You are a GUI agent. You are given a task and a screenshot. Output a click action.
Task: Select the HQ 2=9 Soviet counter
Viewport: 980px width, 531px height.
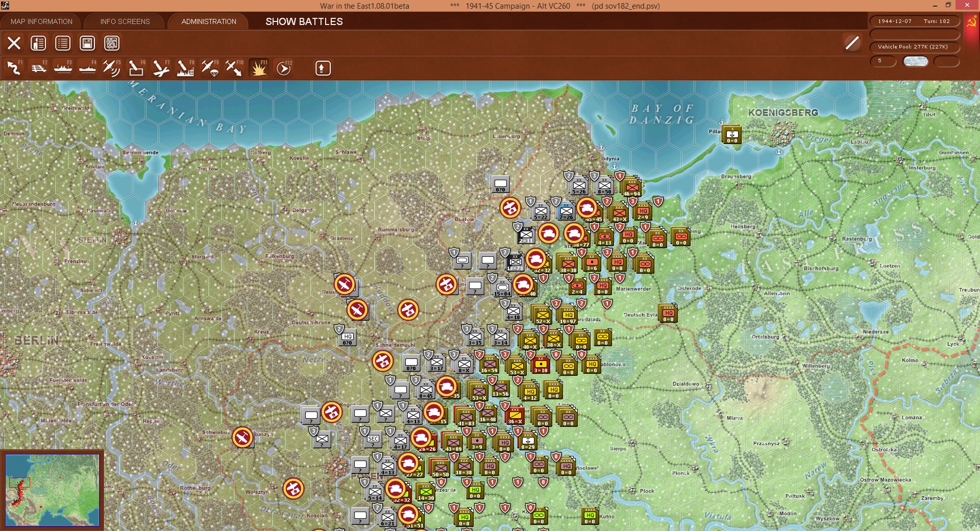[x=643, y=212]
